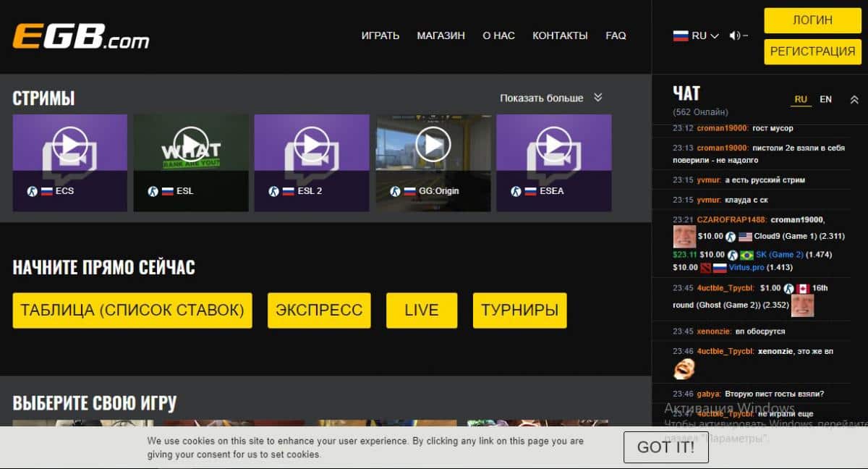Accept cookies with GOT IT!
The height and width of the screenshot is (469, 868).
coord(665,447)
